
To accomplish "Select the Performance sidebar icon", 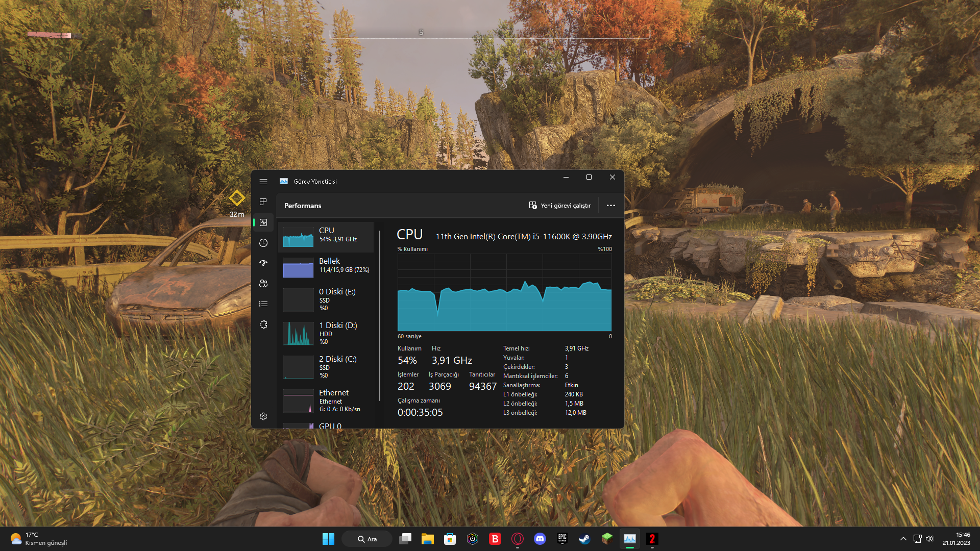I will click(263, 222).
